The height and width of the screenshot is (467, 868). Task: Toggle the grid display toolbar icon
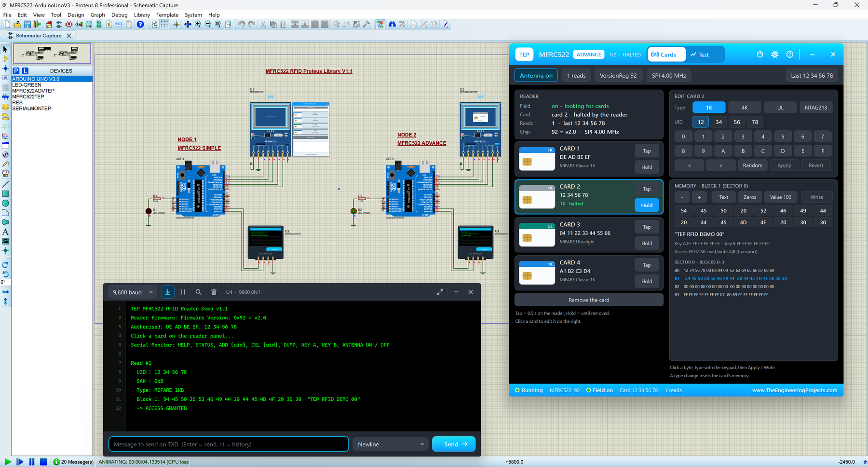[x=164, y=24]
